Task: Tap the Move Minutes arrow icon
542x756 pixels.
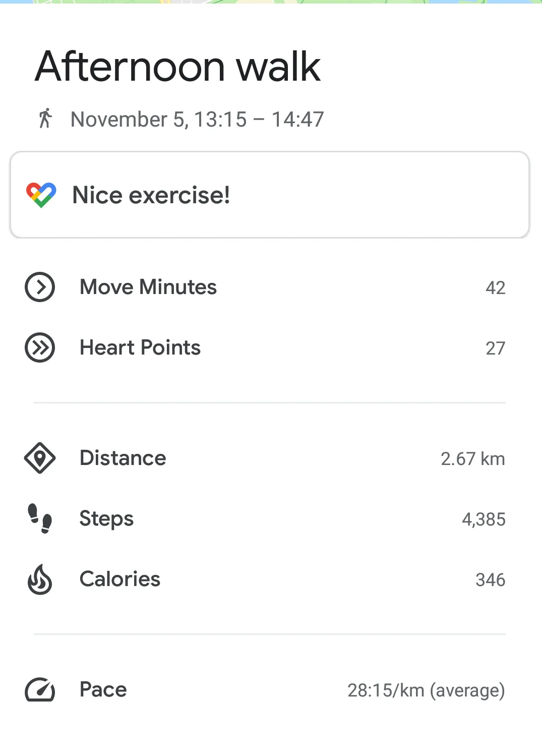Action: (x=40, y=287)
